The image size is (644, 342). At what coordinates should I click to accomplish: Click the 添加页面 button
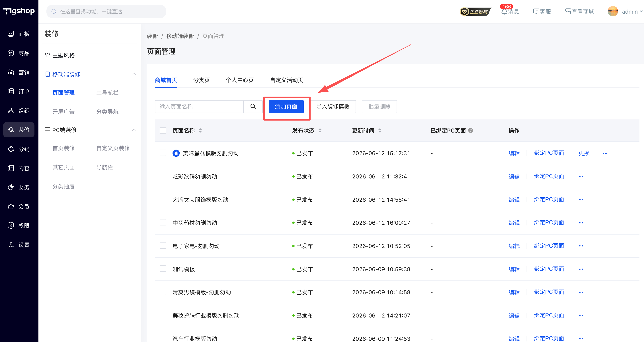click(286, 107)
